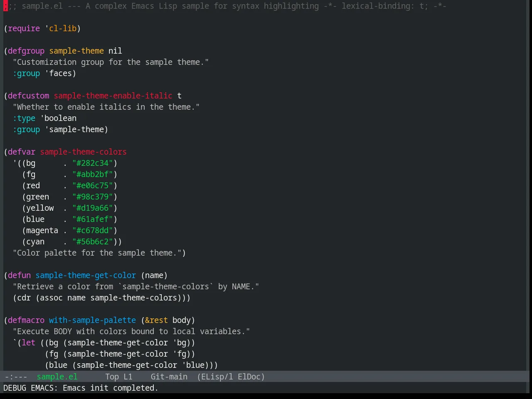The image size is (532, 399).
Task: Click the 'Color palette for the sample theme.' docstring
Action: pos(97,253)
